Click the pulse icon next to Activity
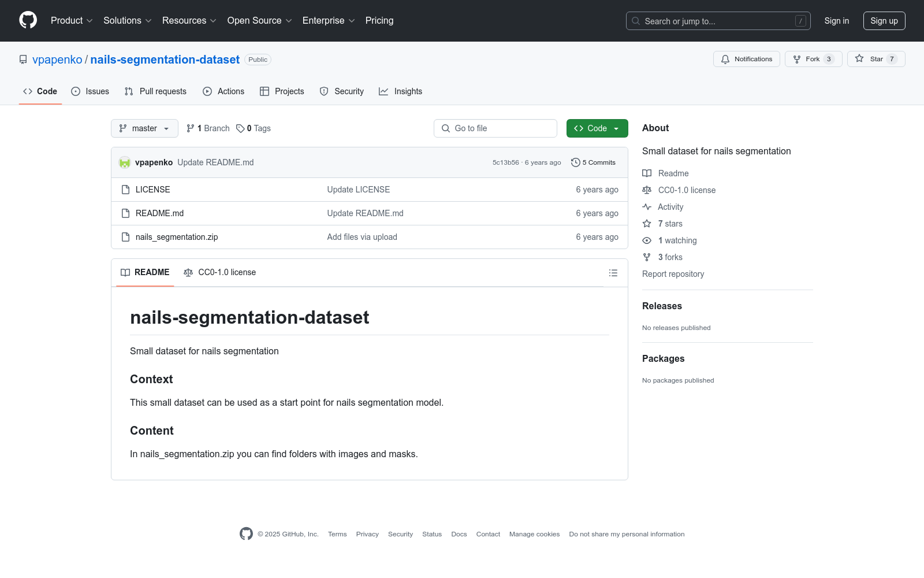Screen dimensions: 924x578 pos(647,207)
